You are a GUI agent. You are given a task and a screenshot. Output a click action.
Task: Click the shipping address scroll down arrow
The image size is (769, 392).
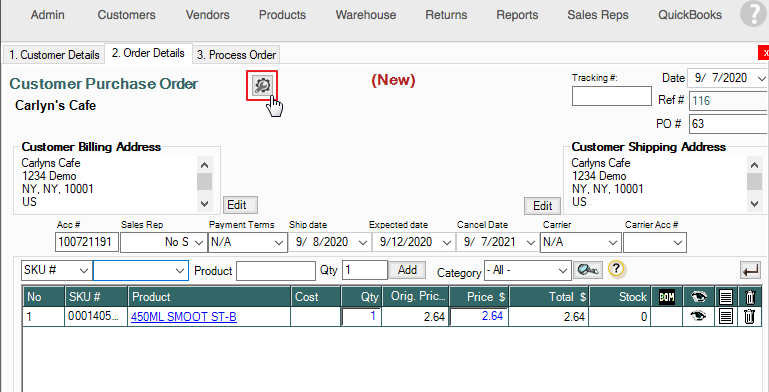click(x=755, y=203)
